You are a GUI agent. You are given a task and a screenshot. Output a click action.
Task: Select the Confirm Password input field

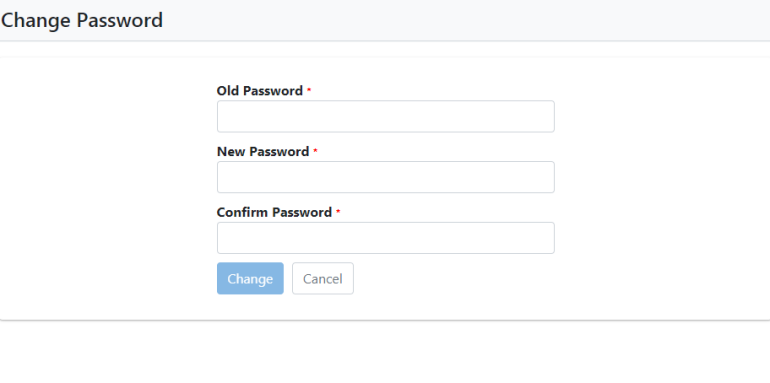tap(385, 238)
